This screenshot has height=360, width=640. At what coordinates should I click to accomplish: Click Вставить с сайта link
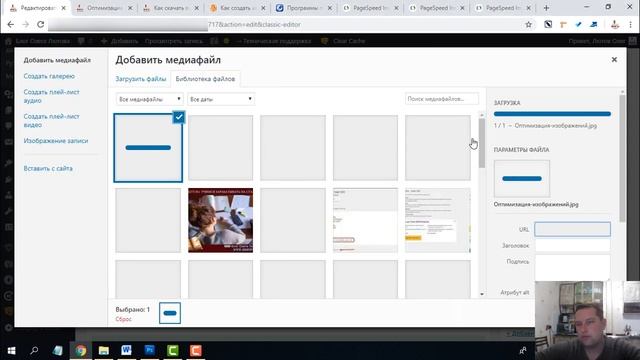point(48,168)
